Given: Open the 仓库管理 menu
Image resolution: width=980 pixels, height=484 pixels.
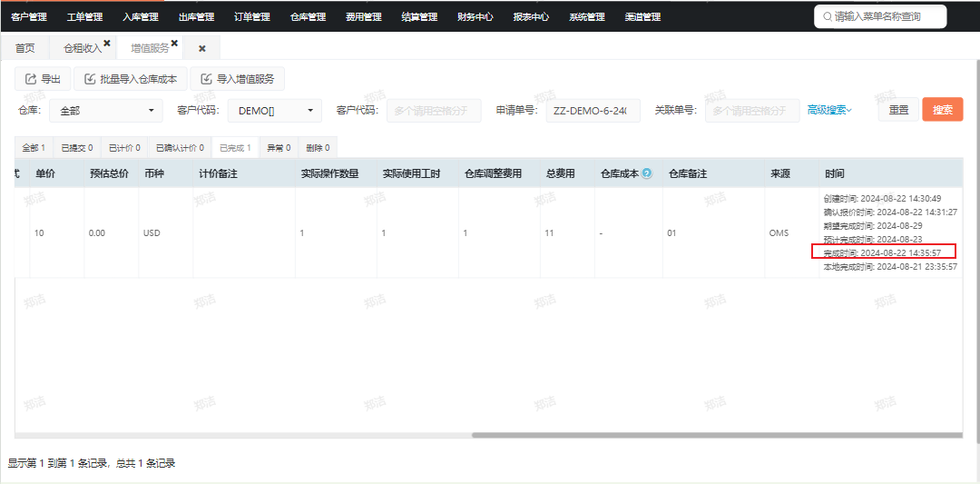Looking at the screenshot, I should tap(309, 17).
